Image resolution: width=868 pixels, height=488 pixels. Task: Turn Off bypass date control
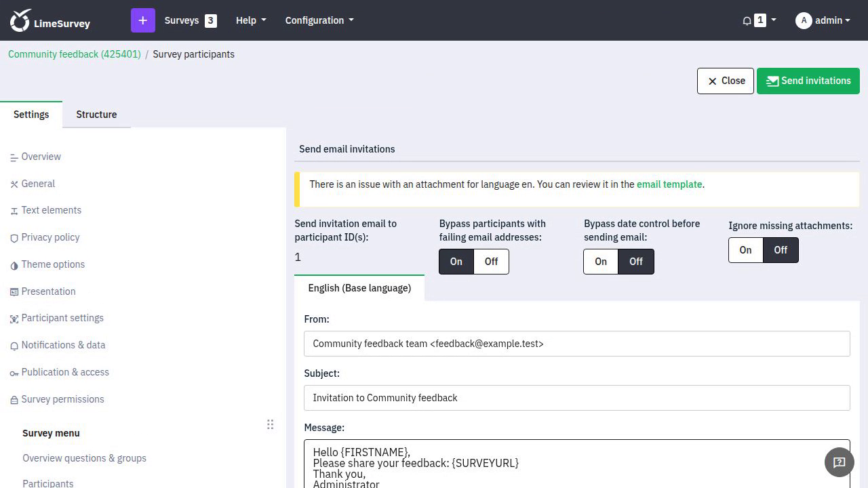pos(636,262)
